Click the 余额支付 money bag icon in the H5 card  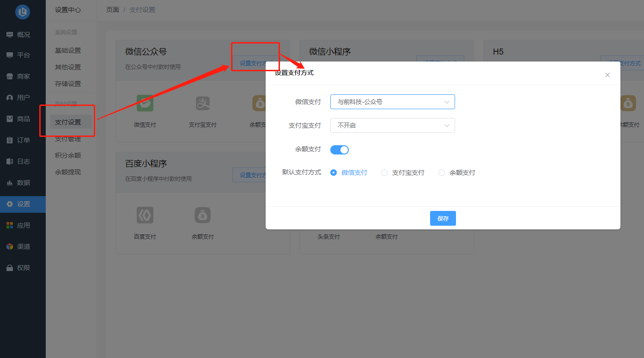(x=628, y=103)
